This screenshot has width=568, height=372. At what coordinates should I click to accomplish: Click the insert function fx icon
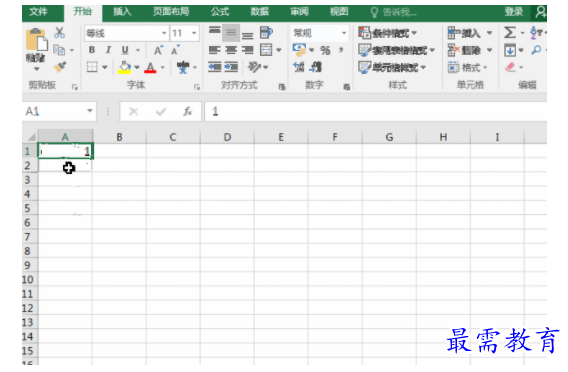click(x=187, y=112)
